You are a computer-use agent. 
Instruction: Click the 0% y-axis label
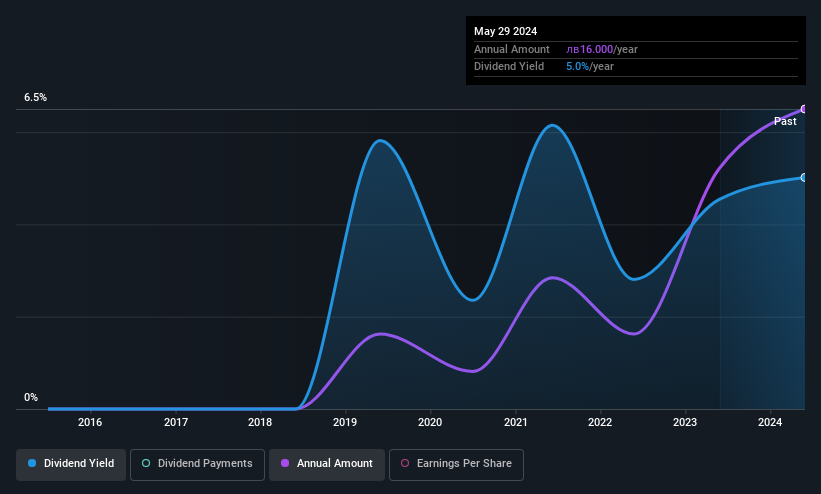click(31, 398)
